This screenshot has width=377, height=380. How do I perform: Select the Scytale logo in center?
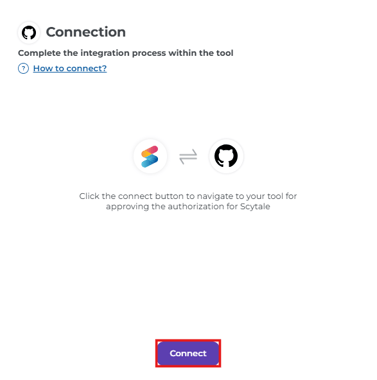pyautogui.click(x=150, y=156)
